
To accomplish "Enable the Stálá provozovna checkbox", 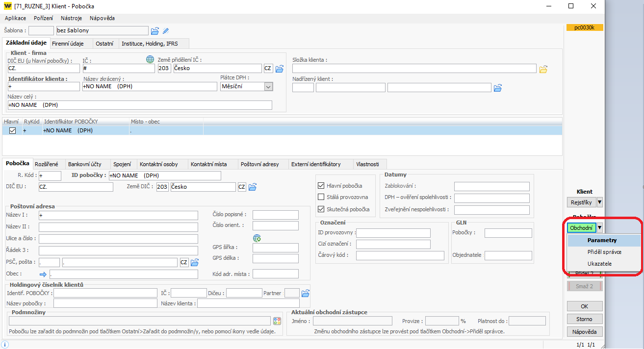I will click(x=321, y=197).
